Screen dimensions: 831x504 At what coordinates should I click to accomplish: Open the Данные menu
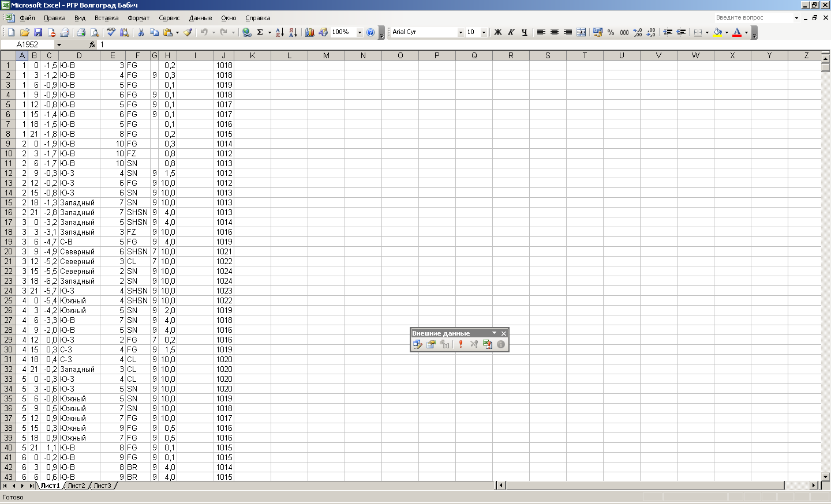click(200, 18)
